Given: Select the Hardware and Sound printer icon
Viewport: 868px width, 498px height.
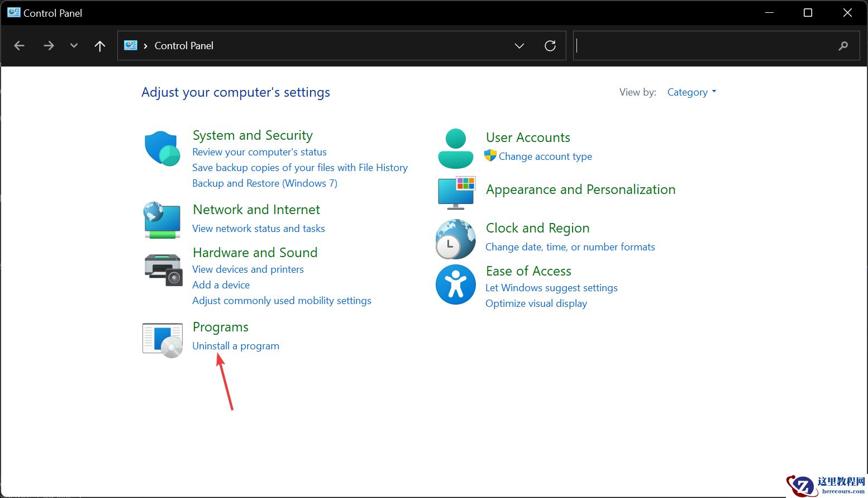Looking at the screenshot, I should (162, 269).
